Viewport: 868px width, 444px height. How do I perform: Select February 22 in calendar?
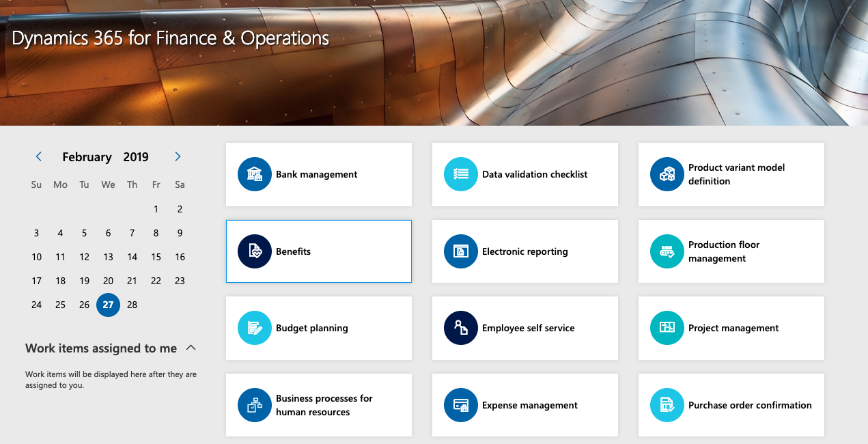click(156, 281)
